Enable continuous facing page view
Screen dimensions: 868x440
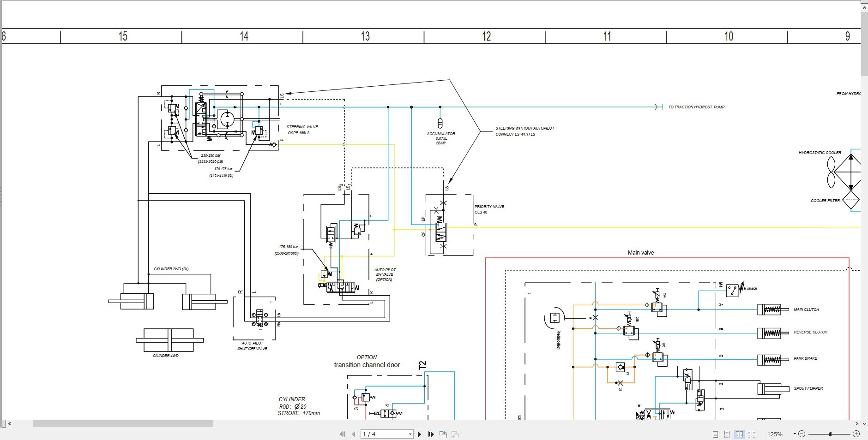[x=752, y=434]
